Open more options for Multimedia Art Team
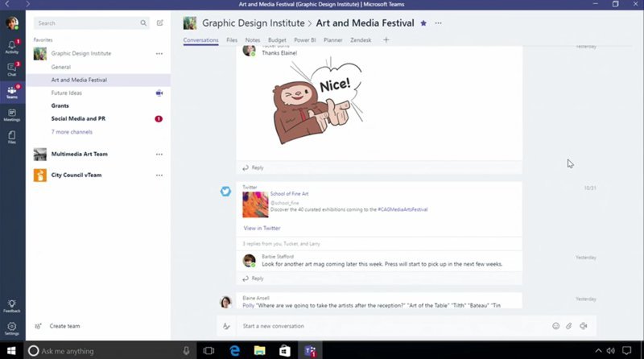 pos(159,154)
